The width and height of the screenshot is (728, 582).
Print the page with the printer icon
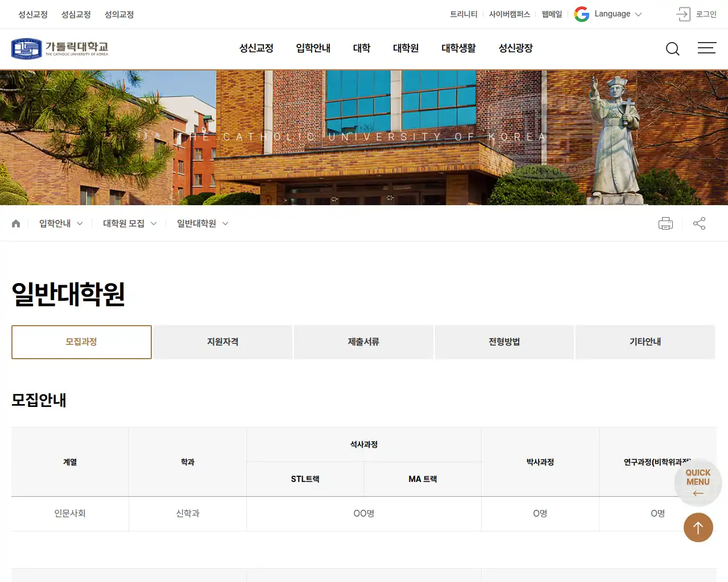(x=665, y=223)
